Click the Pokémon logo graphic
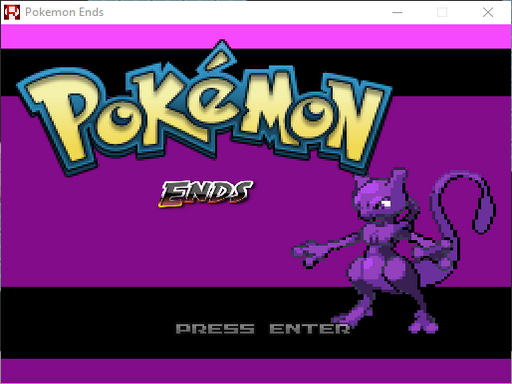Image resolution: width=512 pixels, height=384 pixels. (204, 108)
